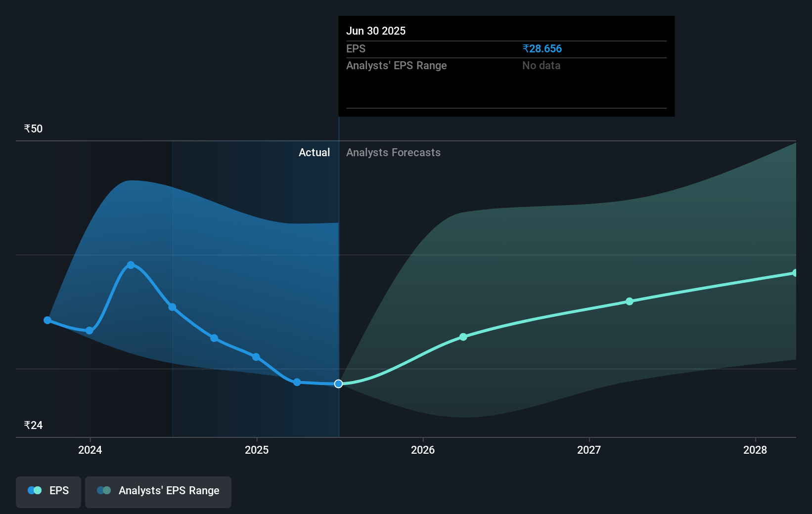
Task: Select the highlighted Jun 30 2025 data point
Action: (x=338, y=384)
